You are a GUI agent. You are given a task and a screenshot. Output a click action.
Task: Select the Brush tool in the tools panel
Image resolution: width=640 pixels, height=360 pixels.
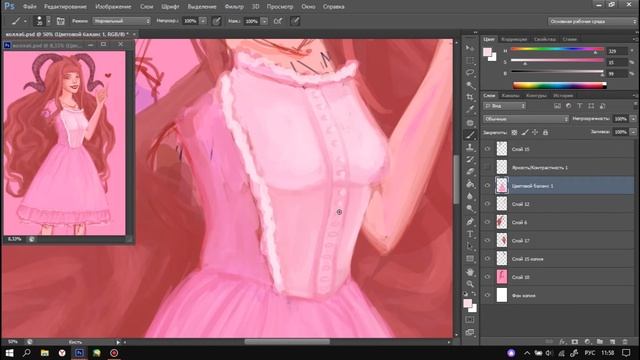tap(470, 135)
